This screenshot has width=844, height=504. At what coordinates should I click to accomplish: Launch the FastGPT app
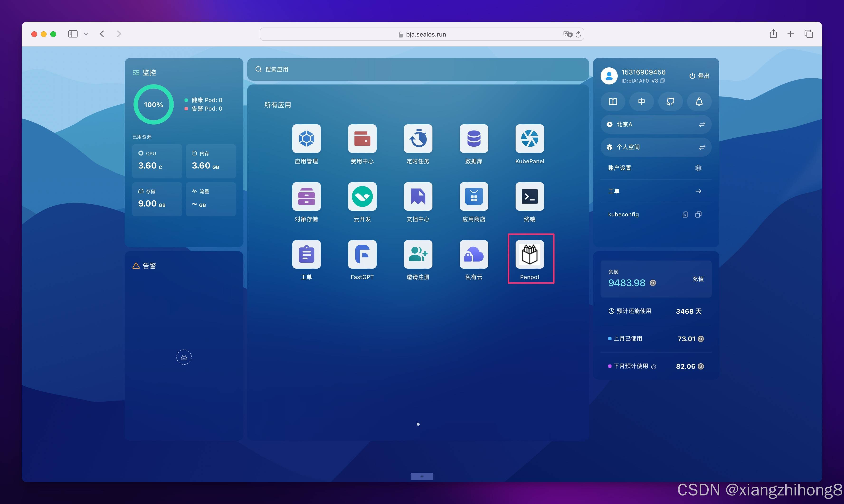[362, 254]
